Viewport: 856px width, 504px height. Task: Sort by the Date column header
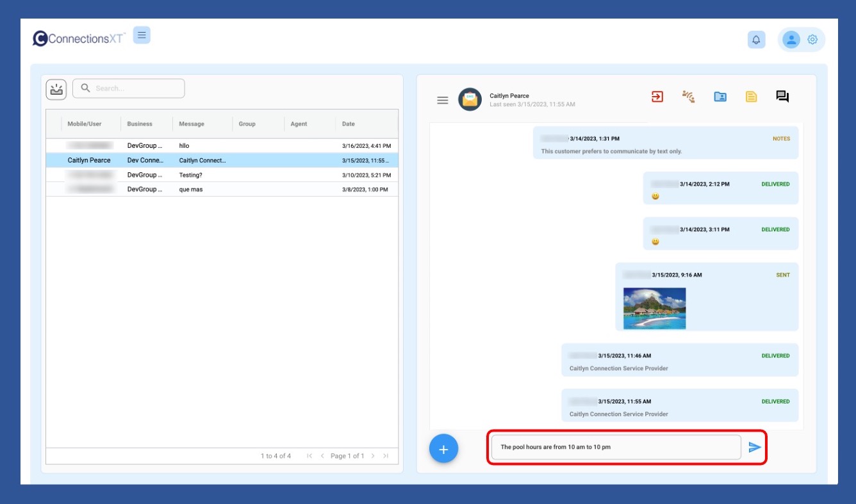(349, 124)
